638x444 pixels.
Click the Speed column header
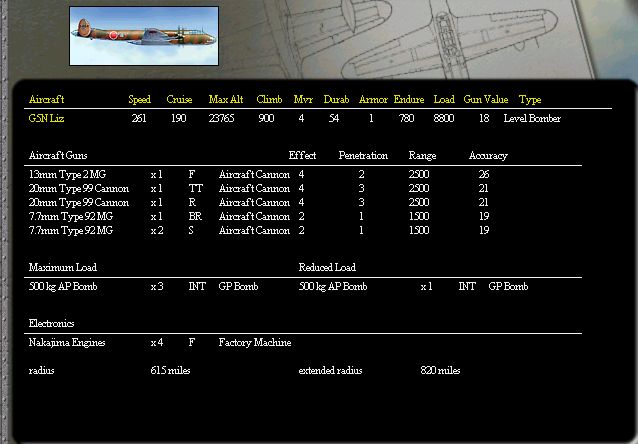pyautogui.click(x=140, y=99)
